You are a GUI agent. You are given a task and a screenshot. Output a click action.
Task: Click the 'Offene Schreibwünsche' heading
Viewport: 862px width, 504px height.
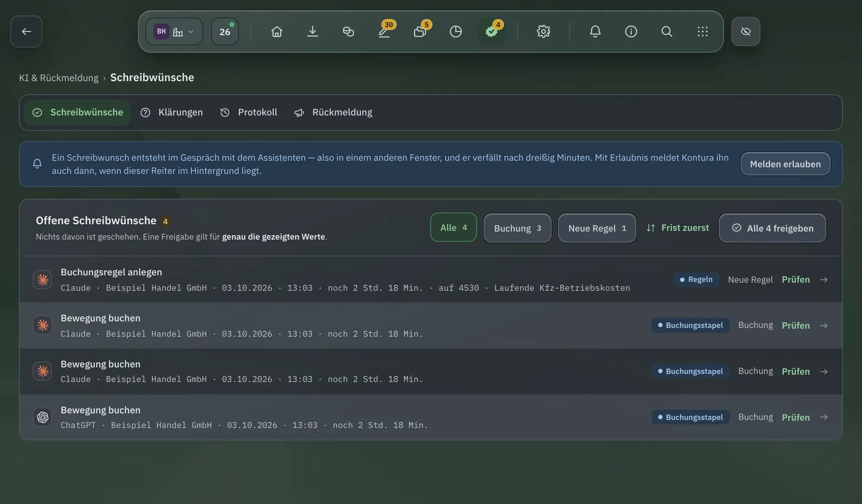point(96,221)
